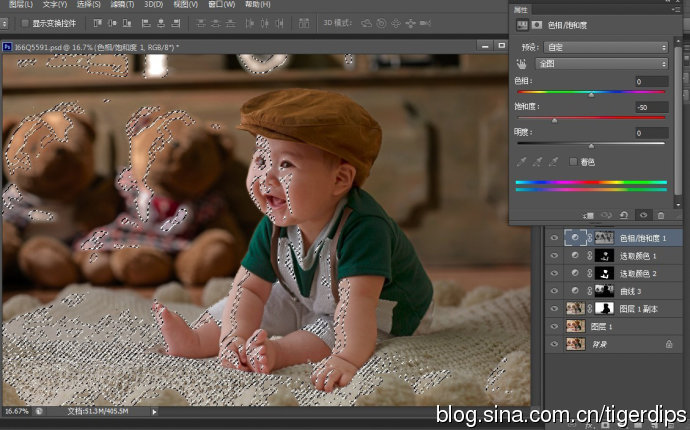Toggle the 显示变换控件 checkbox
Viewport: 690px width, 430px height.
(25, 23)
